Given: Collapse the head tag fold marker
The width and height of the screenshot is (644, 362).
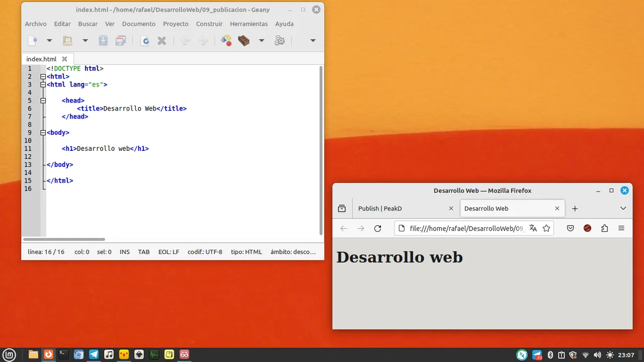Looking at the screenshot, I should (x=43, y=101).
